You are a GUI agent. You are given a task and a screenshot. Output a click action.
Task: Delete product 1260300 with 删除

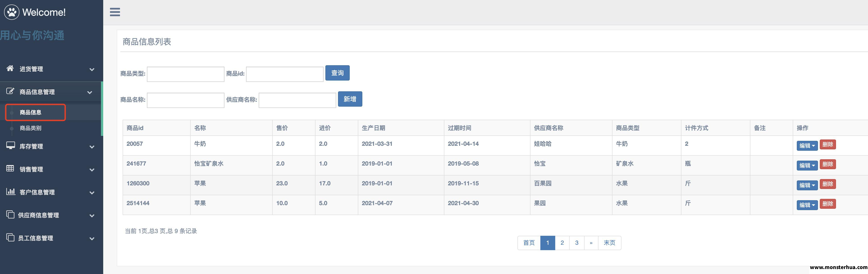[x=828, y=184]
